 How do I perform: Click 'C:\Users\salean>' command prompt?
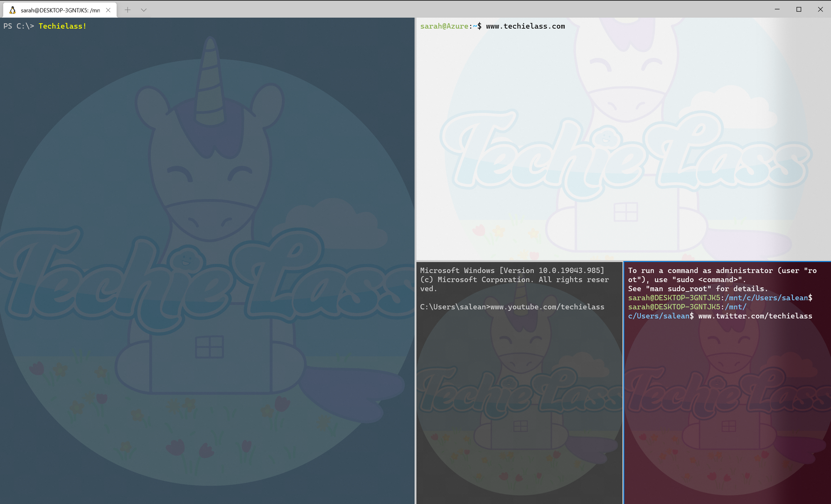click(455, 307)
